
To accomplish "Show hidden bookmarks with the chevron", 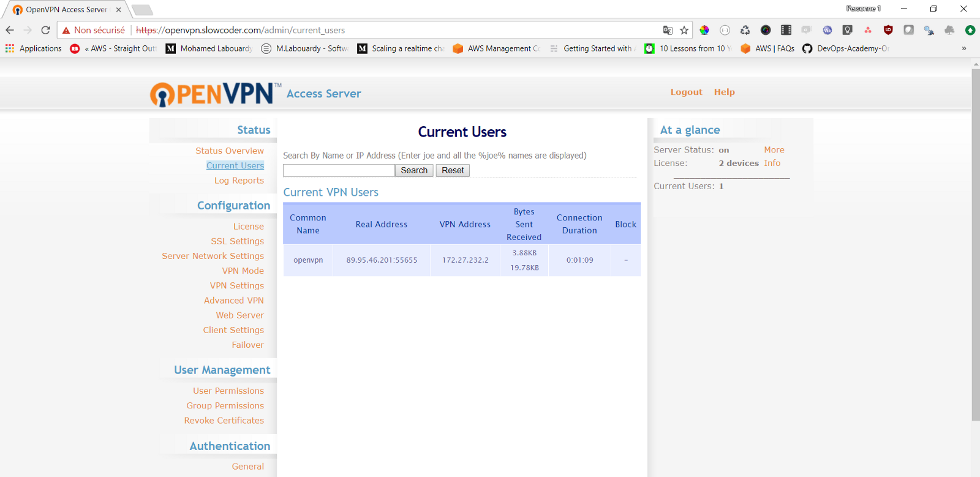I will pyautogui.click(x=964, y=48).
